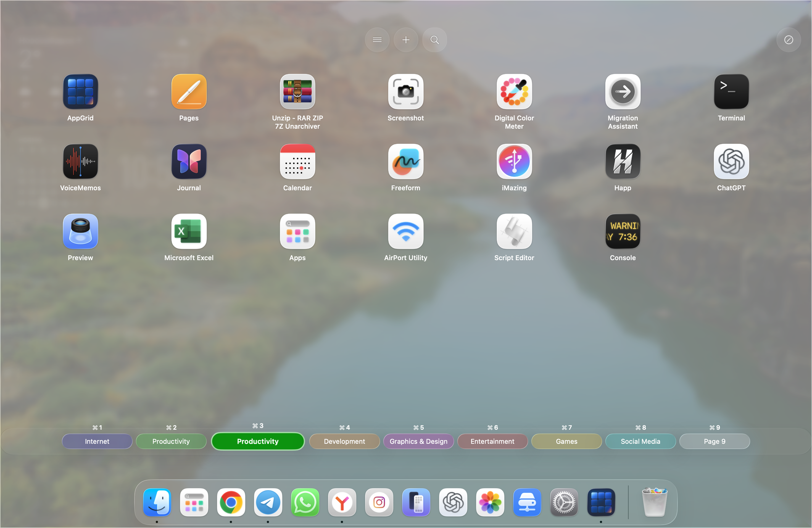Open the search field
812x528 pixels.
click(x=434, y=39)
